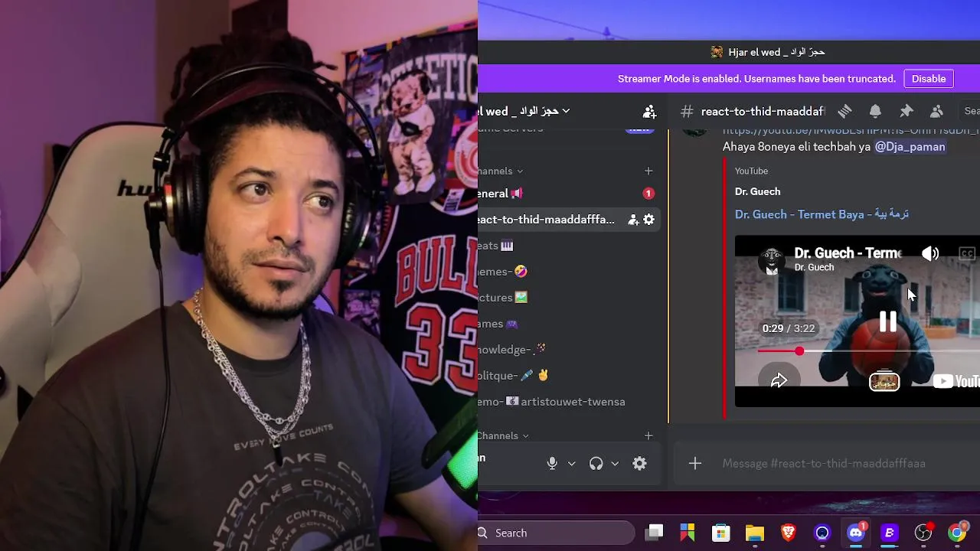Show member list icon
The width and height of the screenshot is (980, 551).
coord(936,111)
